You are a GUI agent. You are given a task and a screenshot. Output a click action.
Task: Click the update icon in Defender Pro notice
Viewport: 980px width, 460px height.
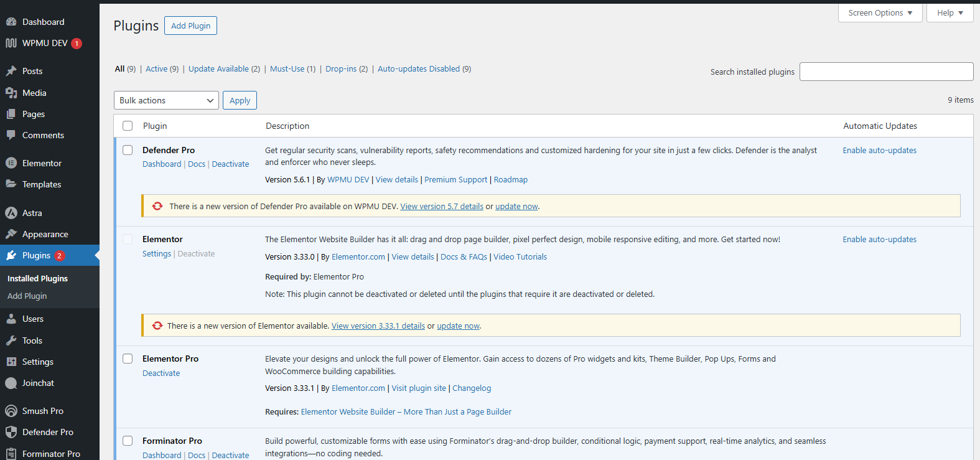click(157, 206)
